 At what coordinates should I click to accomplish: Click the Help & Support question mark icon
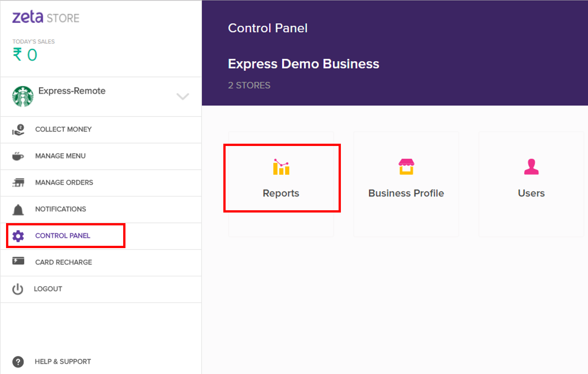coord(18,362)
